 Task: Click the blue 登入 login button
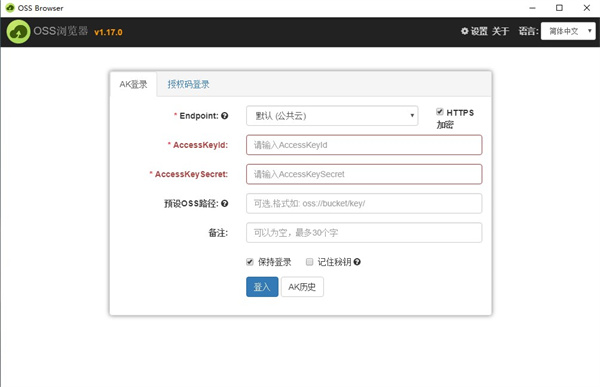tap(262, 287)
